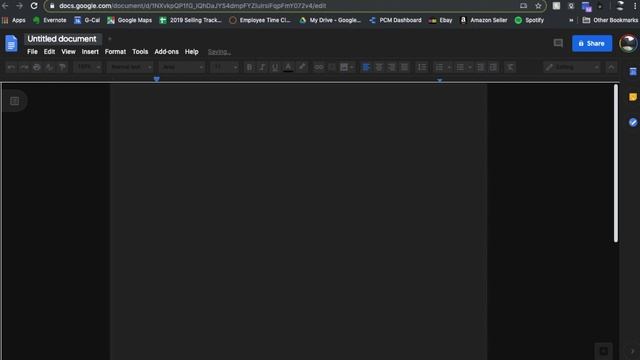This screenshot has width=640, height=360.
Task: Click the Redo toolbar icon
Action: (x=24, y=67)
